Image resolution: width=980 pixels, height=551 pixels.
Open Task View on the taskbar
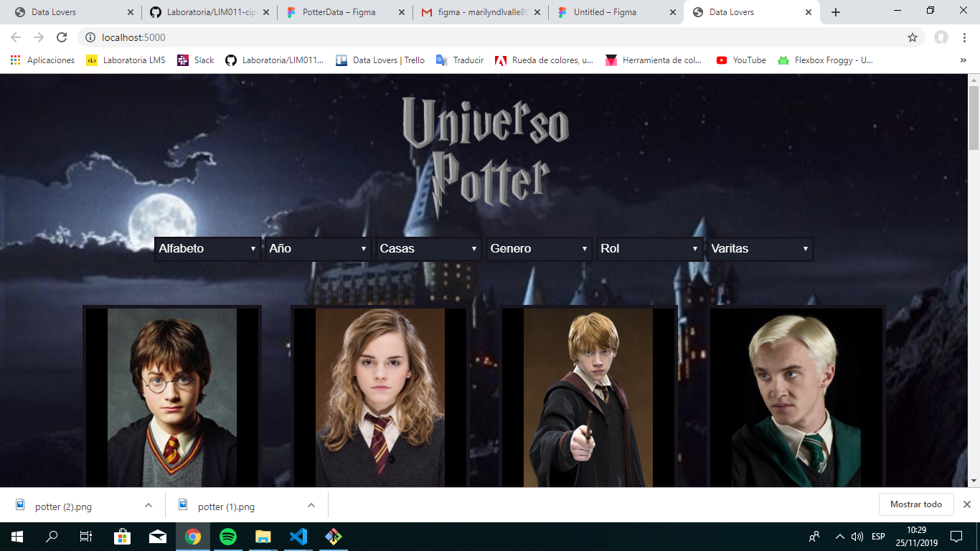coord(86,537)
